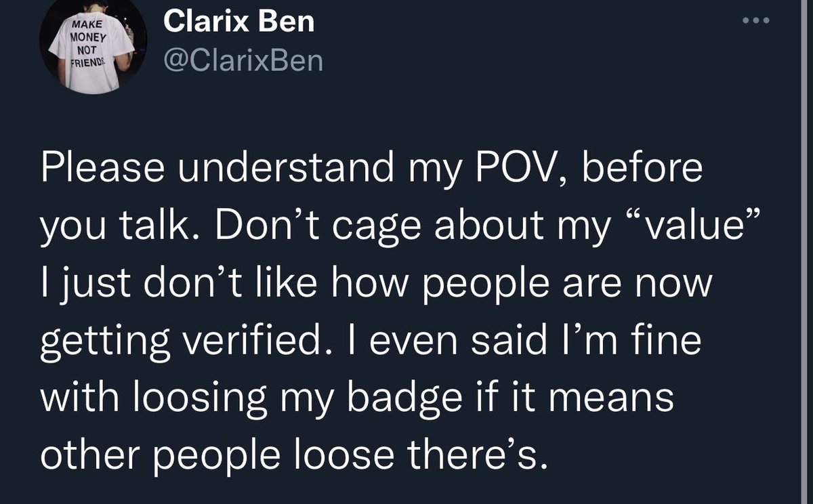
Task: Open the Clarix Ben display name link
Action: pyautogui.click(x=239, y=22)
